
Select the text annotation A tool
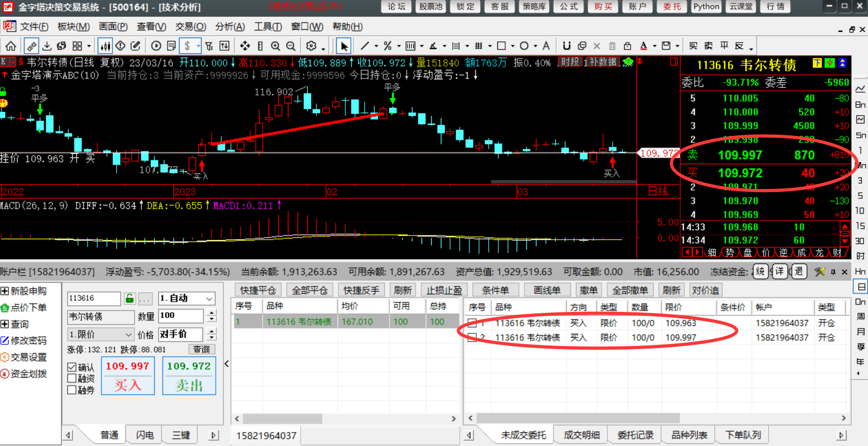(546, 46)
